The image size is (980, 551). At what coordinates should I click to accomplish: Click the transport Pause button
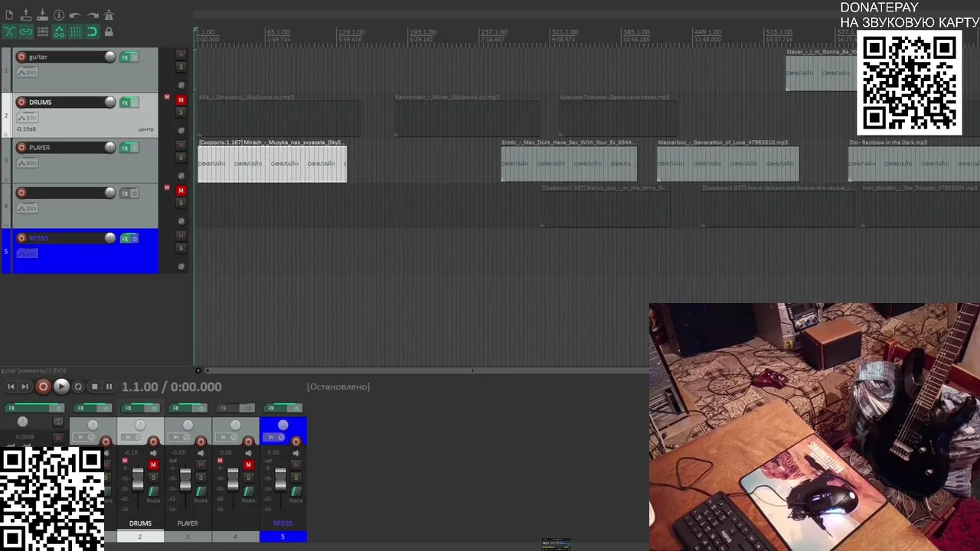(x=109, y=387)
